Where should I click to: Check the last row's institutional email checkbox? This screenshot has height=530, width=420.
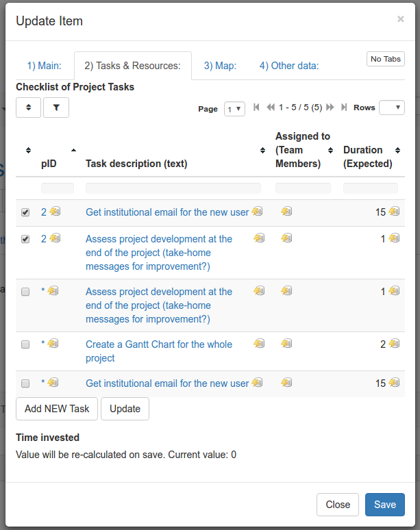coord(25,383)
